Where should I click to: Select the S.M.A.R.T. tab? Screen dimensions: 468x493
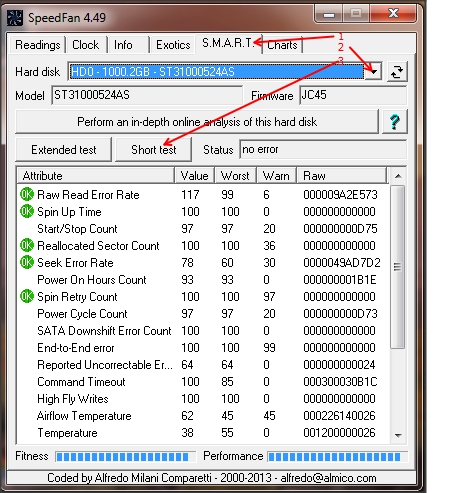point(228,43)
